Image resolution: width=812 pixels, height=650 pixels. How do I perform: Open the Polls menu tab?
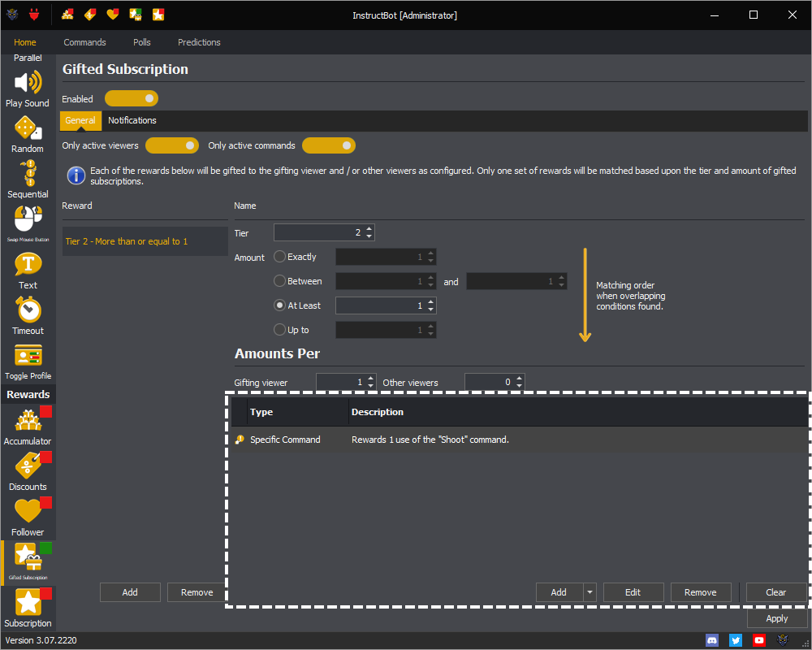(142, 42)
